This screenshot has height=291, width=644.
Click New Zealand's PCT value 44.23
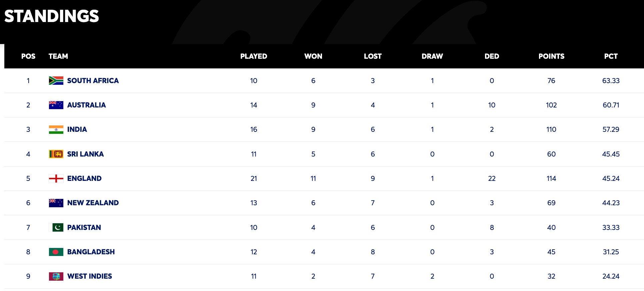click(x=611, y=203)
